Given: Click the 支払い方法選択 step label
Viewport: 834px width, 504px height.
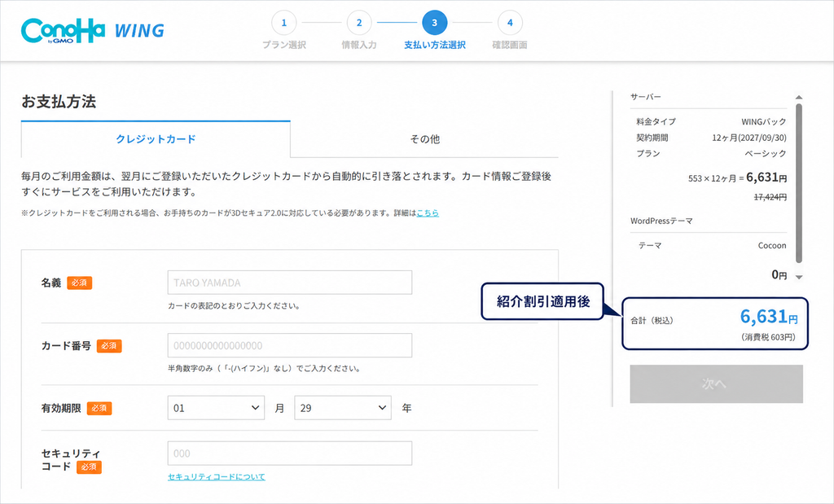Looking at the screenshot, I should click(x=435, y=46).
